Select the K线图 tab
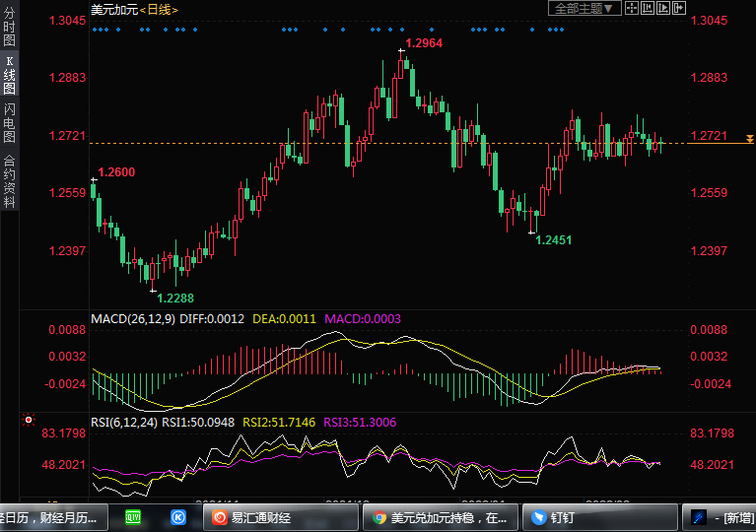 pyautogui.click(x=9, y=75)
